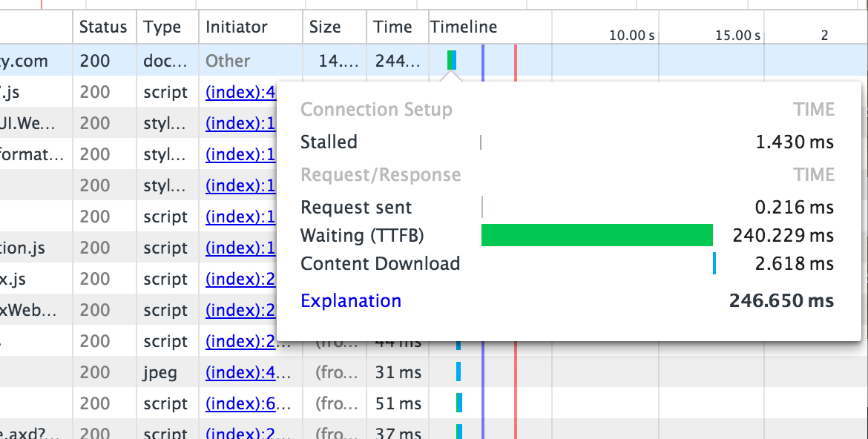Click the green Waiting (TTFB) bar
This screenshot has width=868, height=439.
596,236
